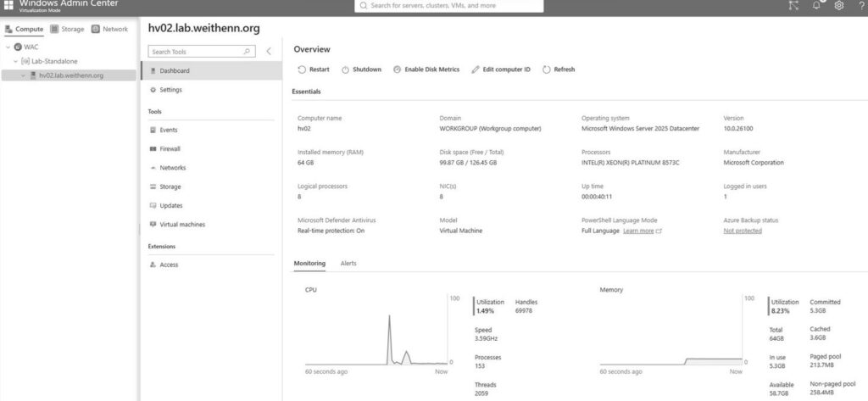Click the version 10.0.26100 value

pos(738,129)
